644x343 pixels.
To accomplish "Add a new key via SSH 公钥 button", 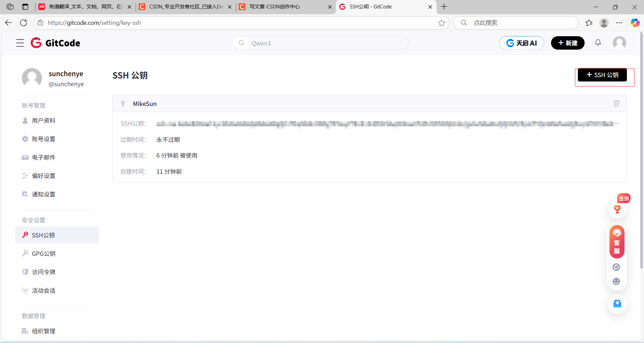I will point(602,75).
